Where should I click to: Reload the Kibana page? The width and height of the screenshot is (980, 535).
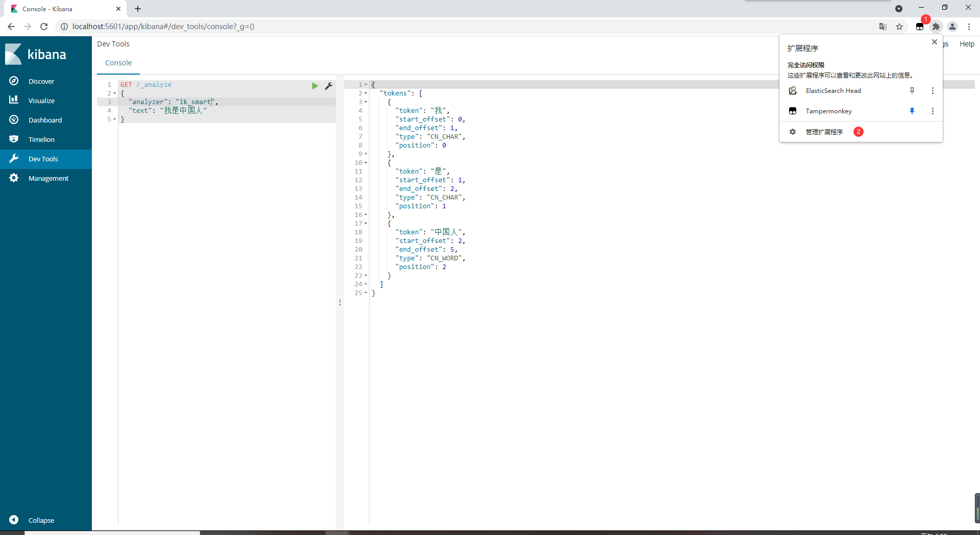tap(44, 27)
